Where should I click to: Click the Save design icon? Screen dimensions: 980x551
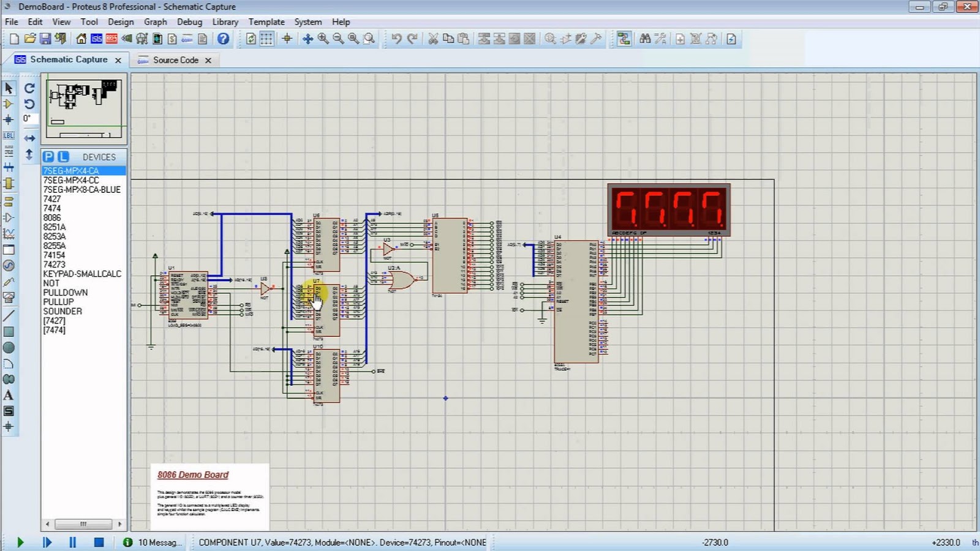pyautogui.click(x=45, y=39)
